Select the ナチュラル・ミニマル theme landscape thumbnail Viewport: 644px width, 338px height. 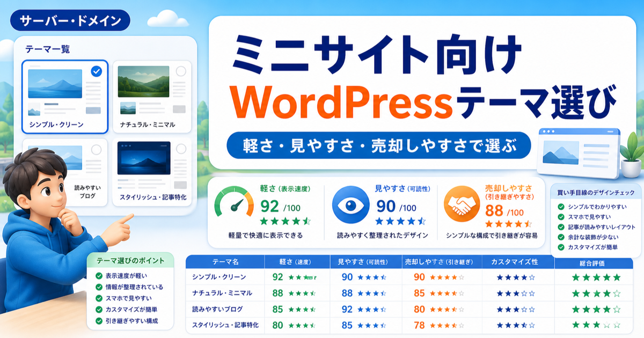144,82
